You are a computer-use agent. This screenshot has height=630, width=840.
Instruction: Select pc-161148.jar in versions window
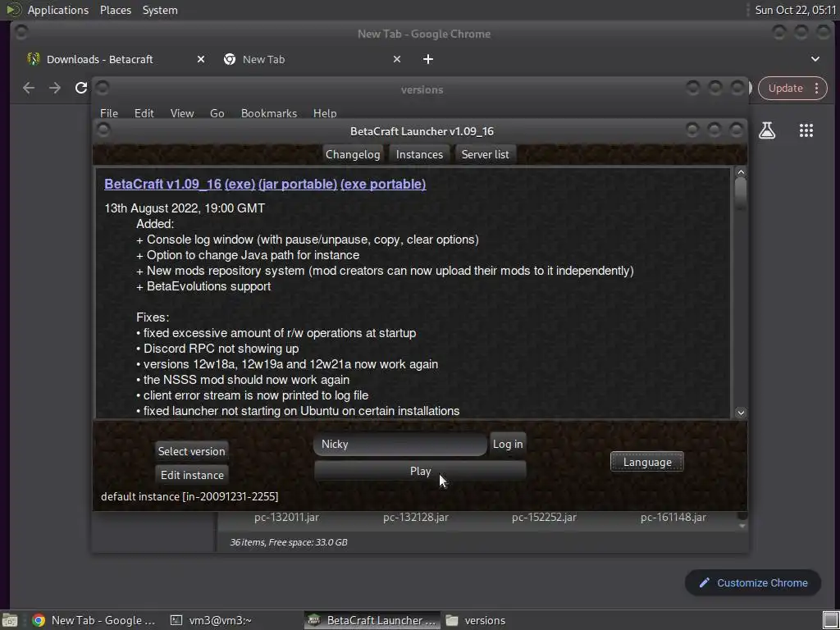[x=673, y=517]
